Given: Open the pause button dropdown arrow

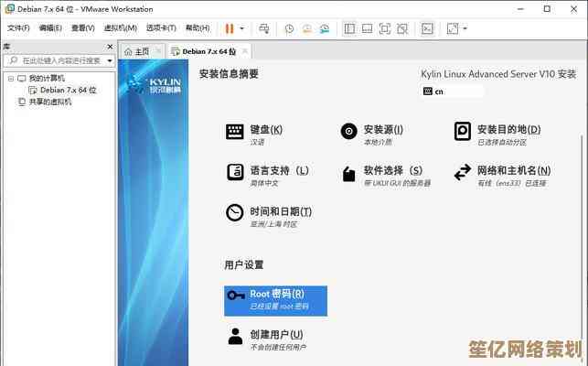Looking at the screenshot, I should tap(241, 28).
